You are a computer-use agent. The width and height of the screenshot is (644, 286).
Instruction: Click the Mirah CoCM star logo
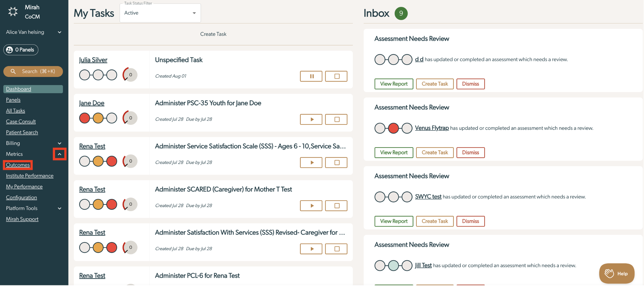[13, 12]
